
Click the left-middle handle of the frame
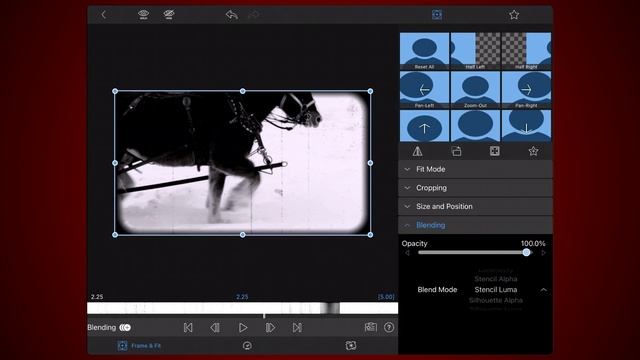pos(115,163)
